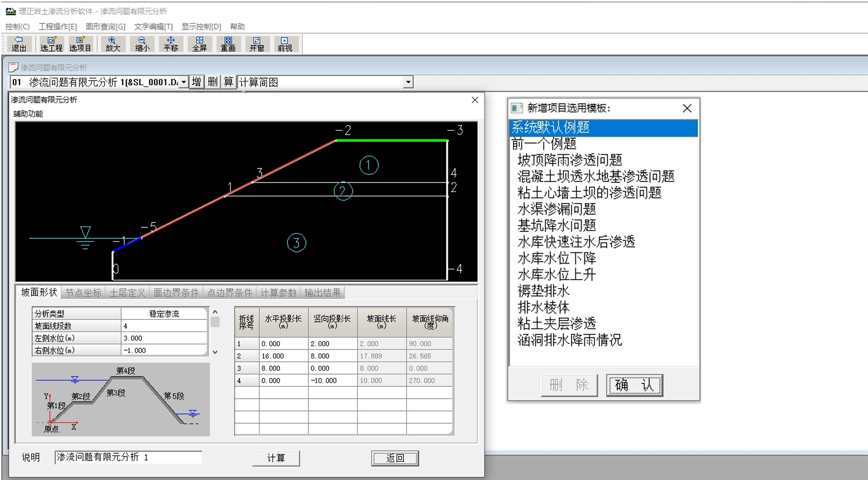Switch to the 节点坐标 tab
This screenshot has width=868, height=480.
(x=83, y=292)
